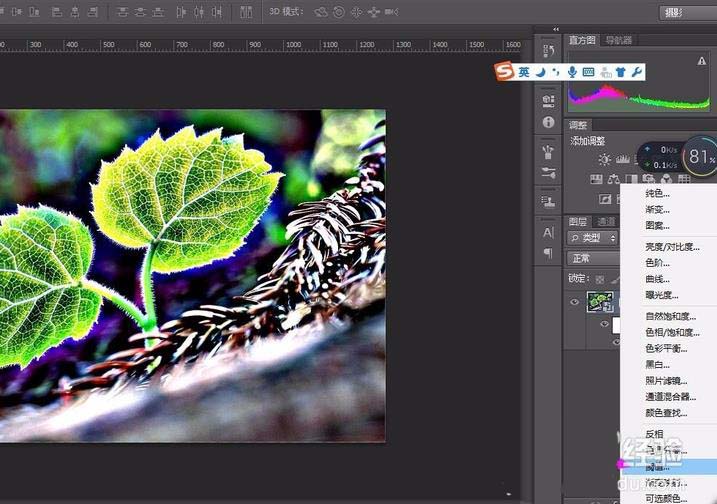Open the layer filter type dropdown
The image size is (717, 504).
click(x=591, y=238)
